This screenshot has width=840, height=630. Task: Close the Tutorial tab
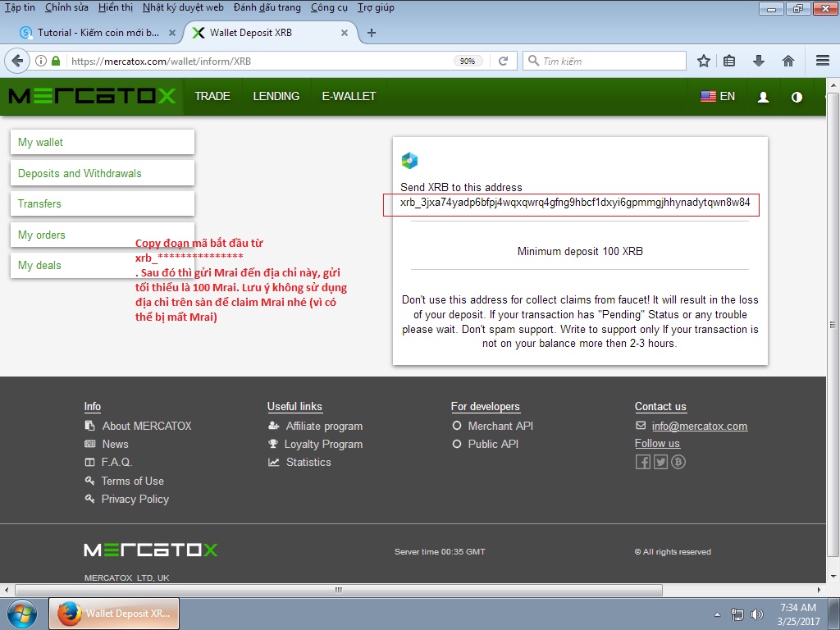click(172, 33)
